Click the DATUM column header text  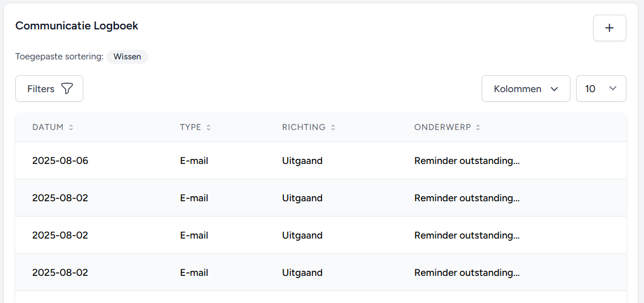coord(48,128)
